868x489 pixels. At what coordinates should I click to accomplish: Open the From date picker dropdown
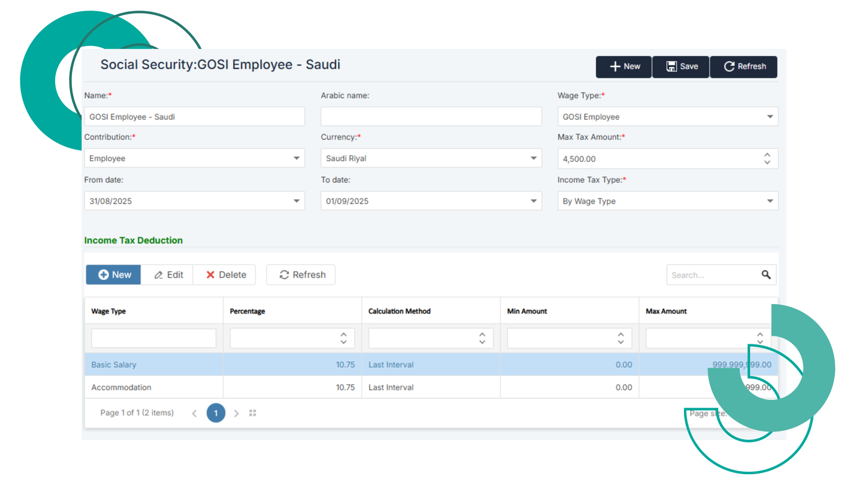pyautogui.click(x=296, y=201)
